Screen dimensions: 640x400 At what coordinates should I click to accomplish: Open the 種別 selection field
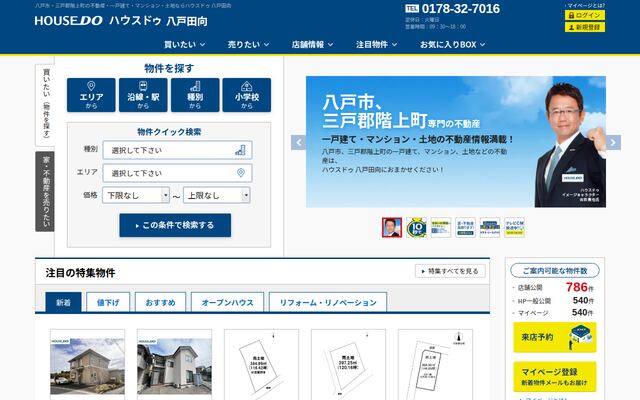(177, 150)
